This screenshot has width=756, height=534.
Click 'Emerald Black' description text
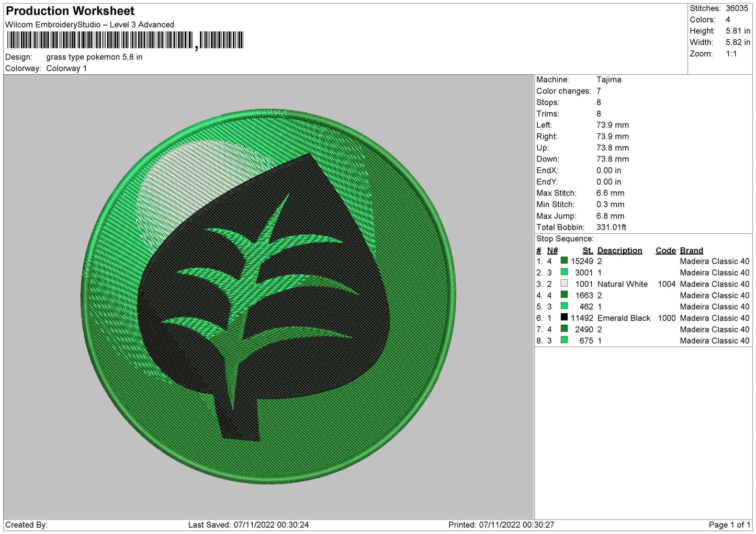[x=624, y=318]
